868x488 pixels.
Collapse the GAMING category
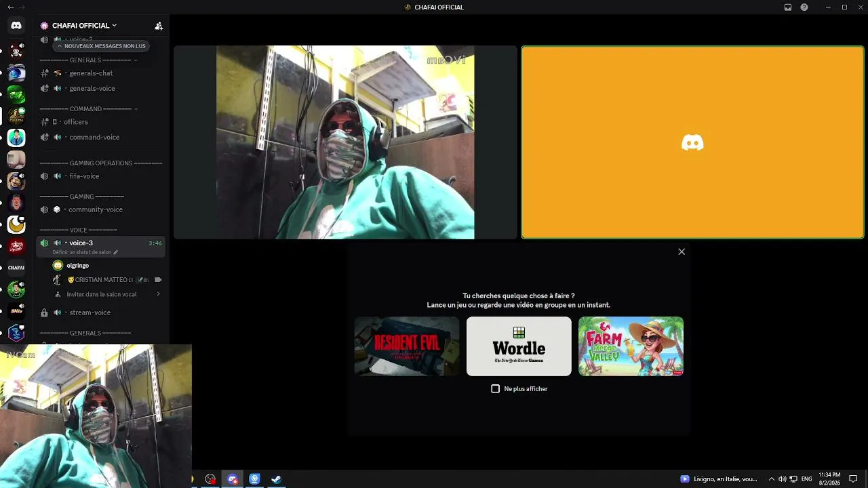(x=82, y=197)
